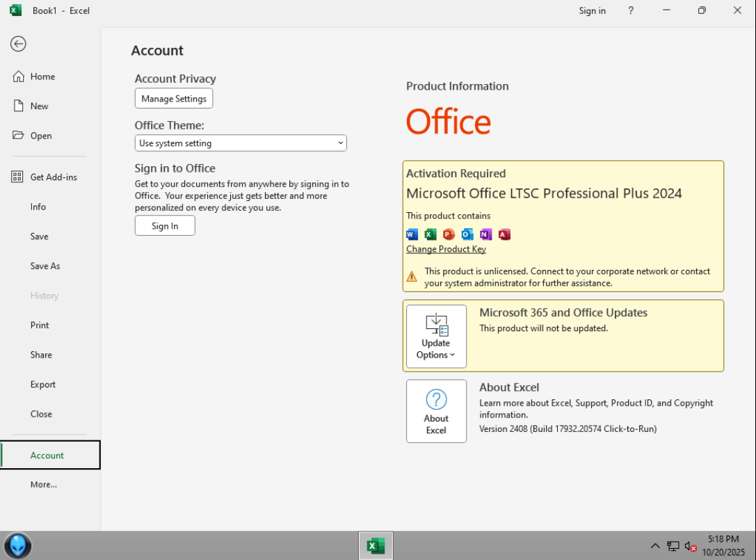Open the Start menu alien icon
Image resolution: width=756 pixels, height=560 pixels.
point(18,545)
